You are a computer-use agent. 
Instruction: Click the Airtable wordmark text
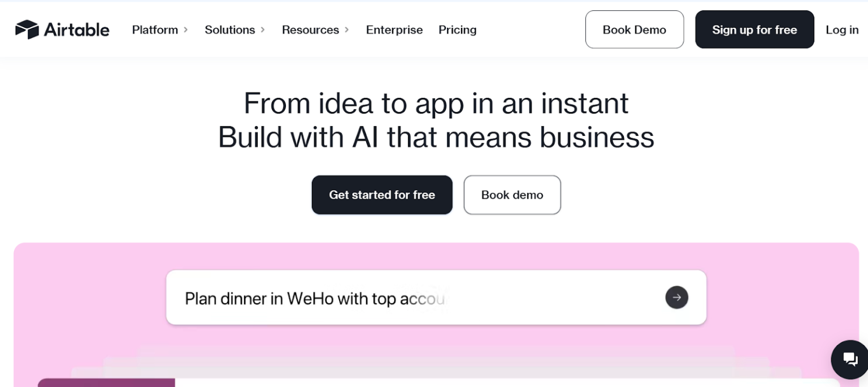tap(77, 30)
